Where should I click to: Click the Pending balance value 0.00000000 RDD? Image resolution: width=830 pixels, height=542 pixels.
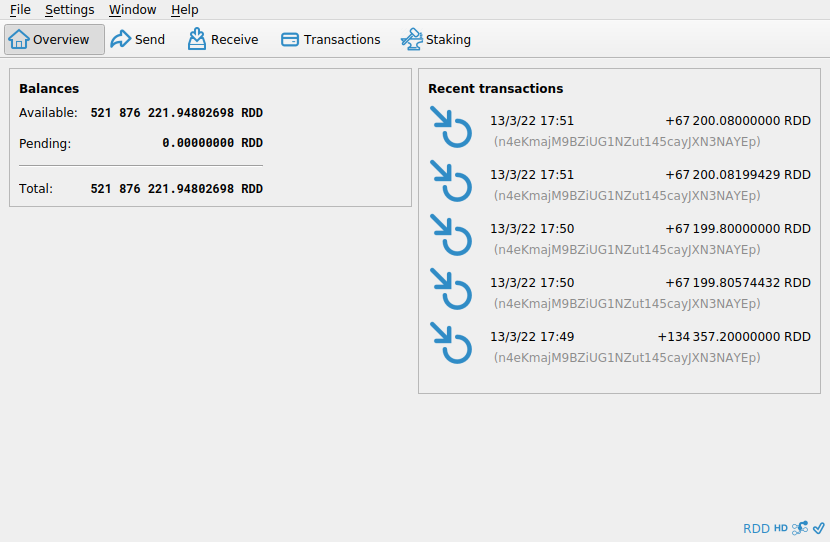(x=212, y=143)
